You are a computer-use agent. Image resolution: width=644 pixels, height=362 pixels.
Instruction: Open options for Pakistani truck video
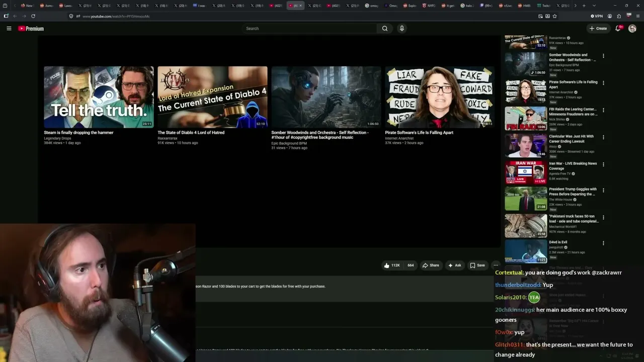603,218
